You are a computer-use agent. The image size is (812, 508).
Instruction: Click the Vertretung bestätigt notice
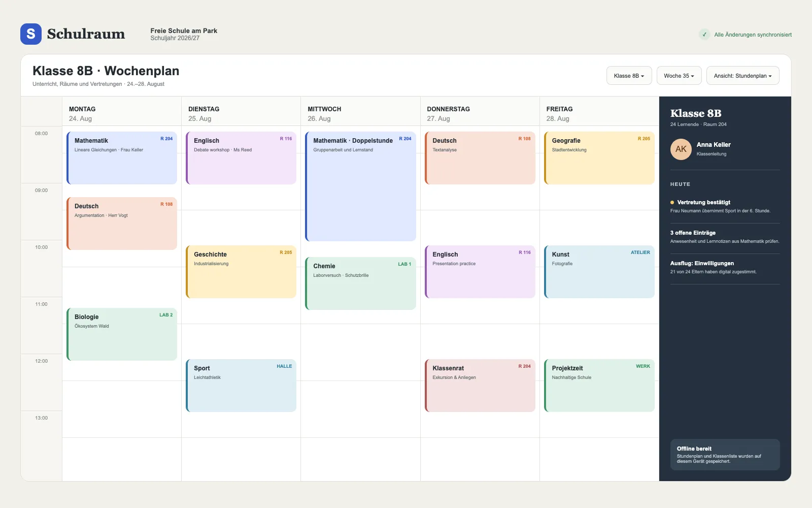pos(725,206)
